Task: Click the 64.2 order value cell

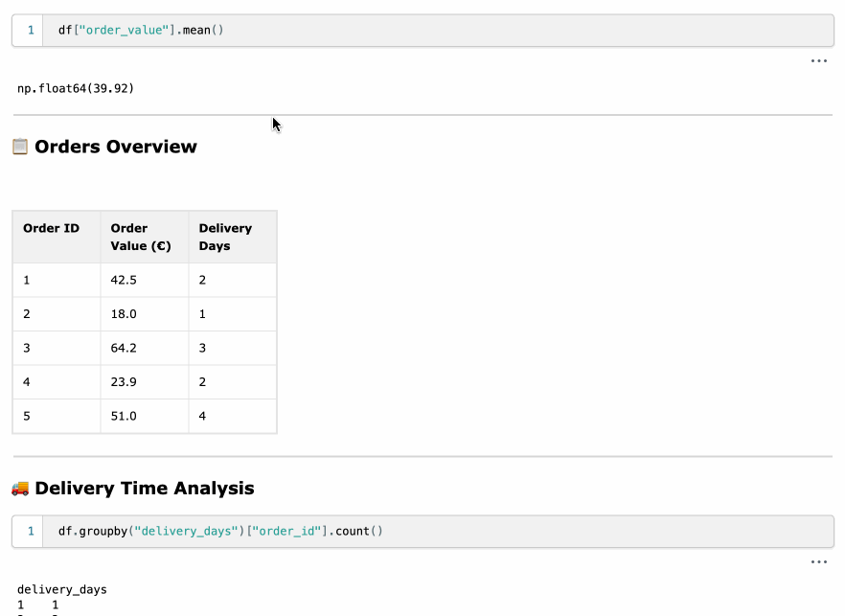Action: (123, 348)
